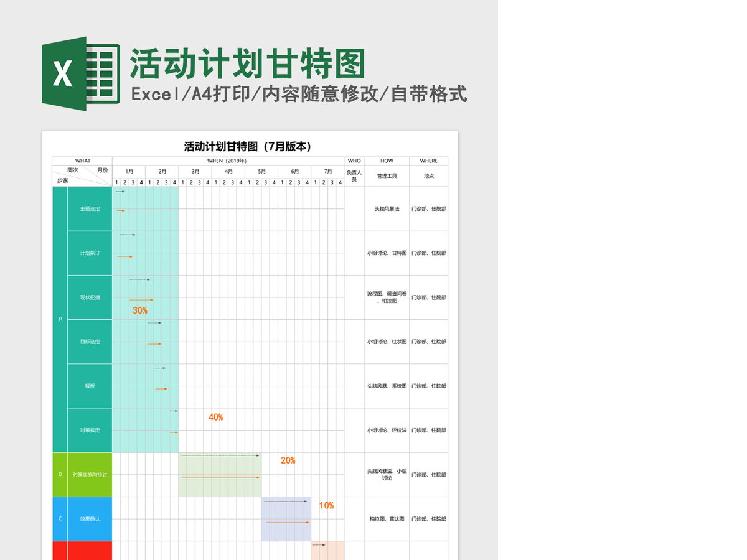Click the 负责人员 header cell
Viewport: 747px width, 560px height.
coord(354,175)
